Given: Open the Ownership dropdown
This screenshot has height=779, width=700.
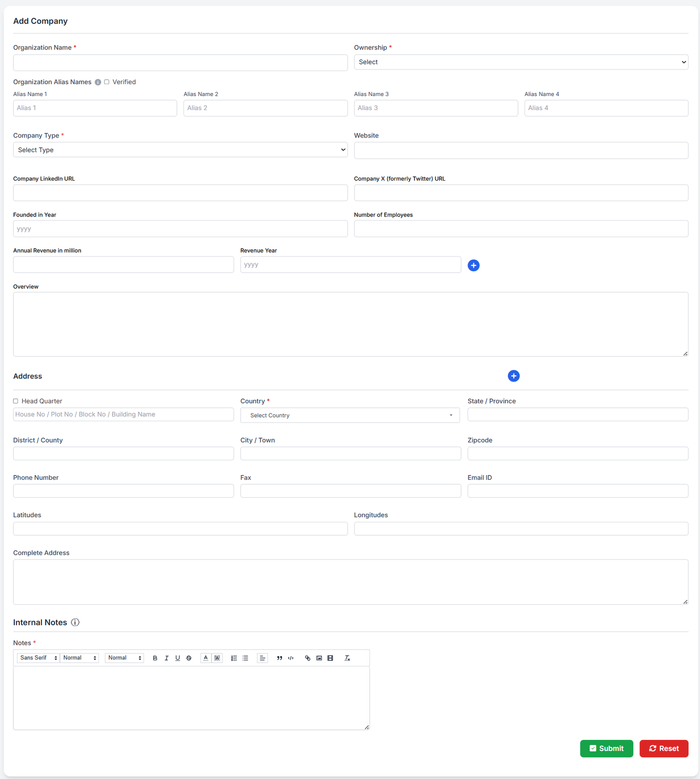Looking at the screenshot, I should pos(521,62).
